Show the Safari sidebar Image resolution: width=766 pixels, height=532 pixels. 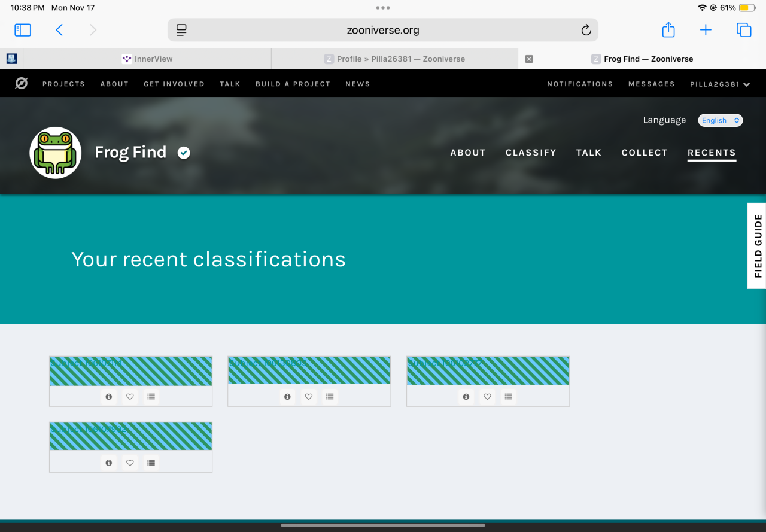click(23, 30)
